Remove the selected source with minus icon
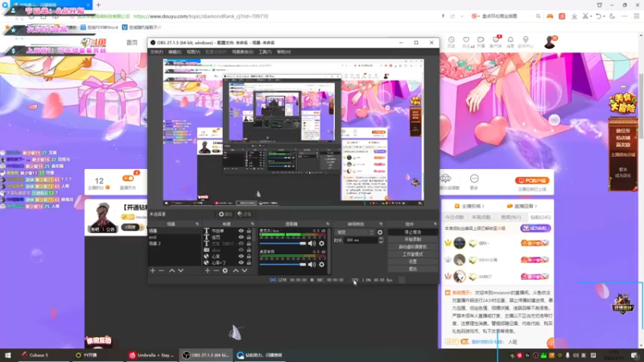Viewport: 644px width, 362px height. pos(216,270)
